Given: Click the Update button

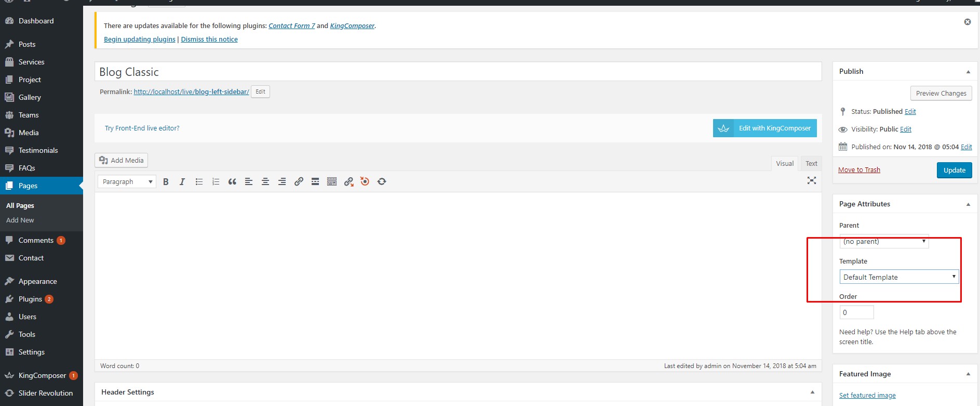Looking at the screenshot, I should 954,170.
